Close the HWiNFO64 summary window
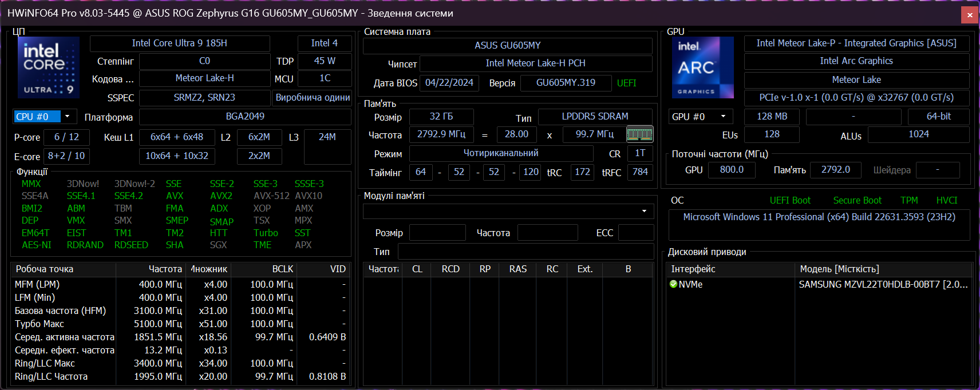The height and width of the screenshot is (390, 980). (x=970, y=15)
